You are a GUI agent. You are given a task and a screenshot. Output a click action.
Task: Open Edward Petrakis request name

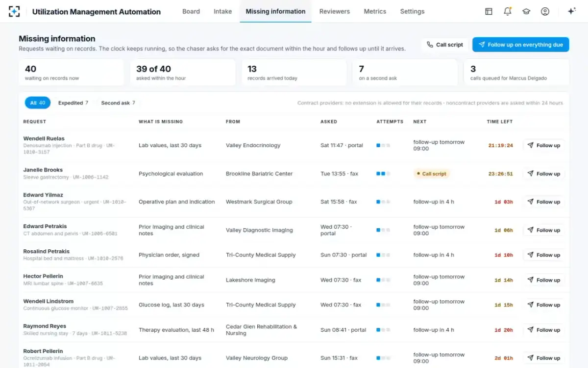coord(45,227)
